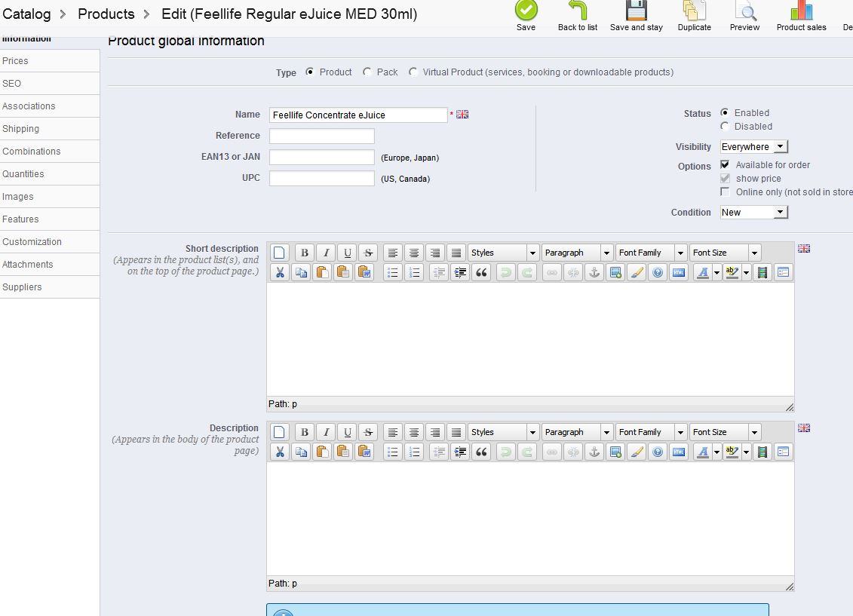
Task: Click new document icon in Short description editor
Action: point(279,253)
